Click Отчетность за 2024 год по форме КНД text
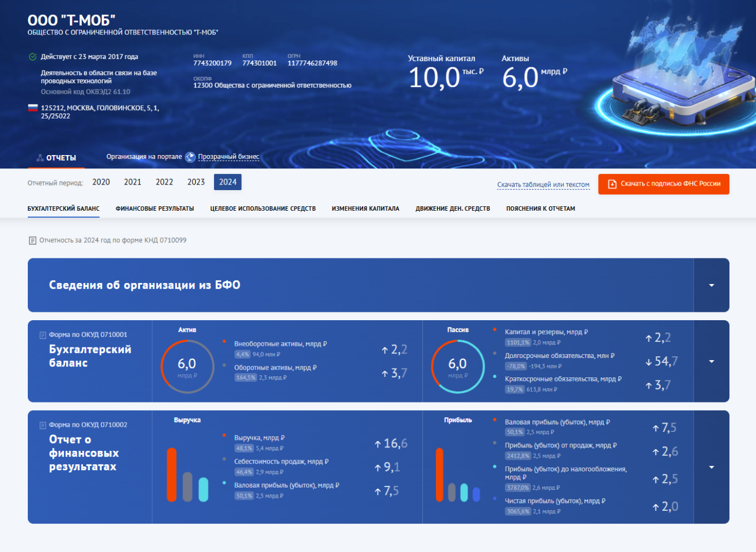Image resolution: width=756 pixels, height=552 pixels. tap(113, 241)
